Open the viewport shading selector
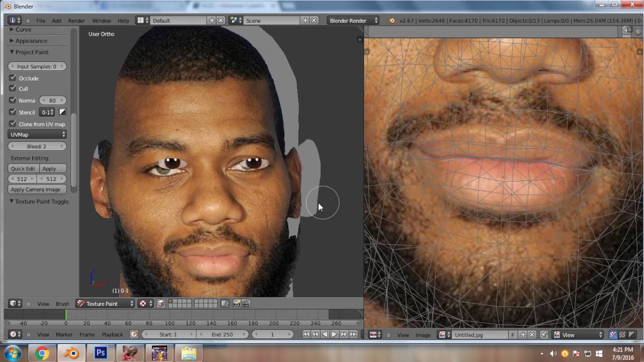 point(146,304)
